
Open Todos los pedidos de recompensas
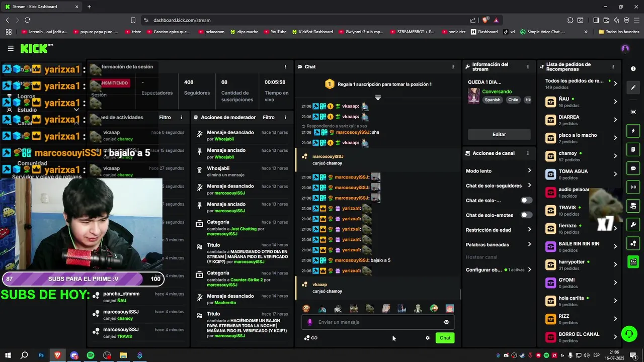(x=582, y=84)
